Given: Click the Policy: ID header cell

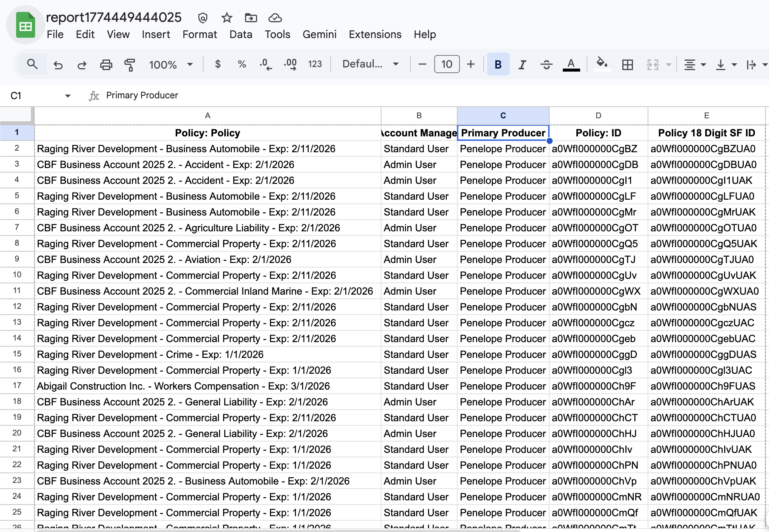Looking at the screenshot, I should [x=598, y=133].
